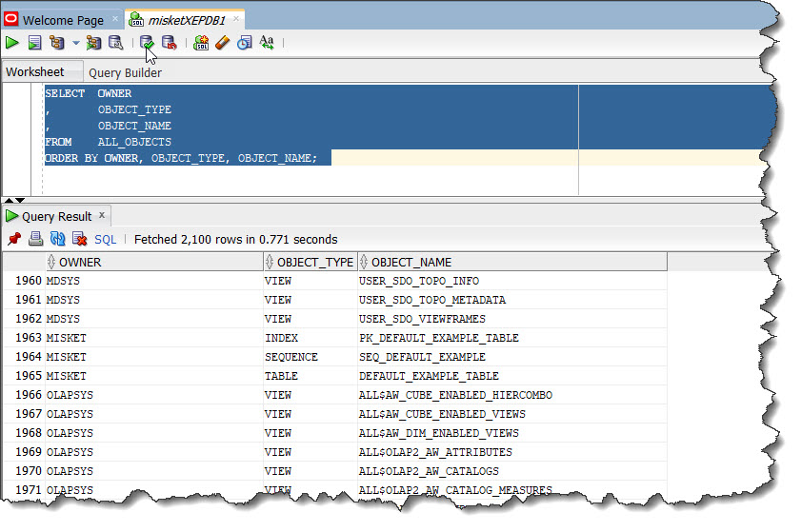The width and height of the screenshot is (801, 532).
Task: Select the misketXEPDB1 tab
Action: [x=187, y=20]
